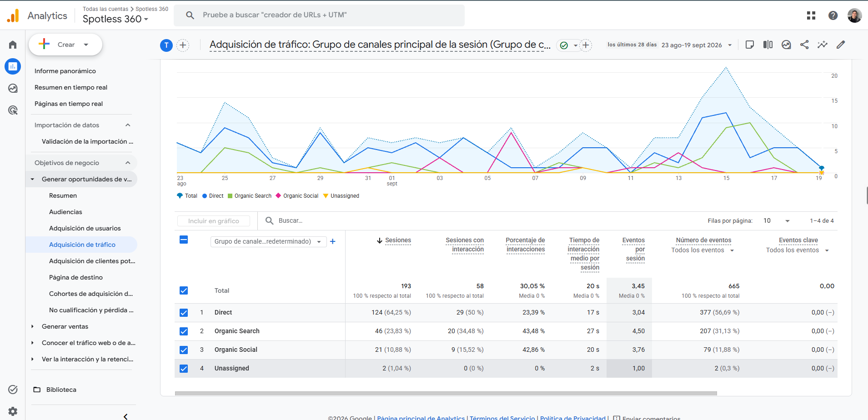Open the Admin gear icon

point(13,411)
